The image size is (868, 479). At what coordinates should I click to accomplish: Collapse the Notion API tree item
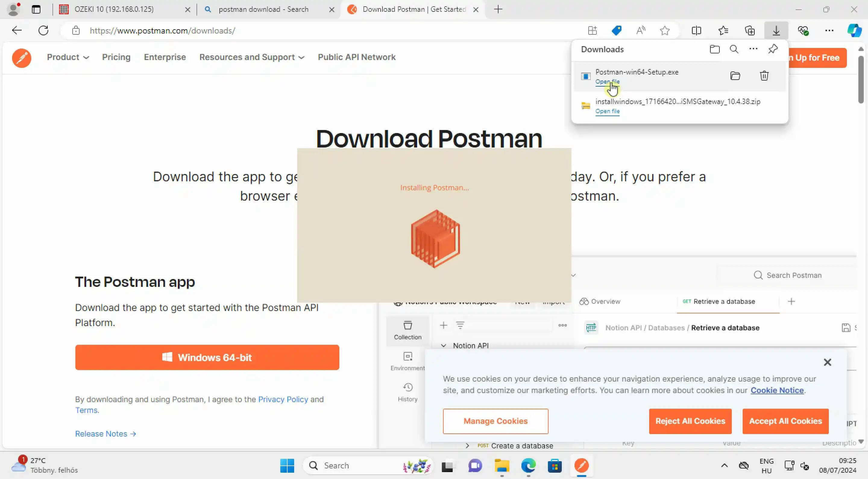[443, 346]
